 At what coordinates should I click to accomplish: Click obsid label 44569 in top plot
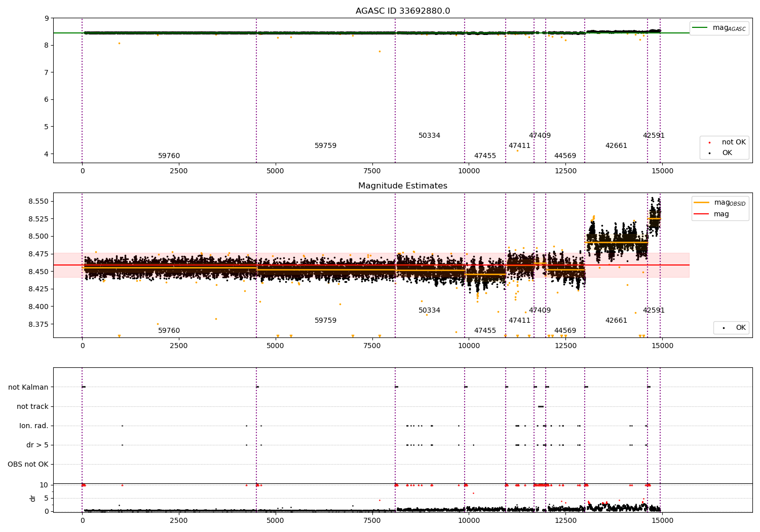[565, 156]
